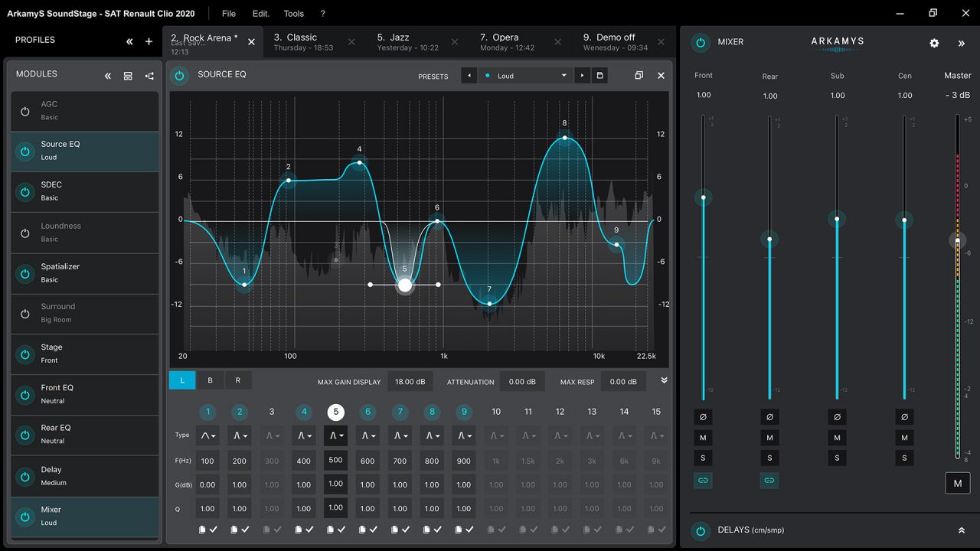
Task: Mute the Master channel with M button
Action: [957, 483]
